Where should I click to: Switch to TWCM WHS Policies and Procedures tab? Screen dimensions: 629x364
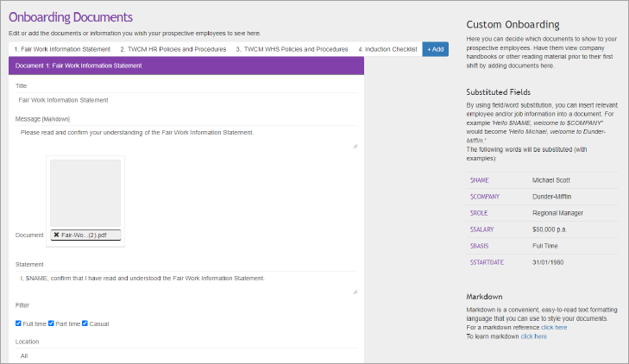[x=292, y=49]
